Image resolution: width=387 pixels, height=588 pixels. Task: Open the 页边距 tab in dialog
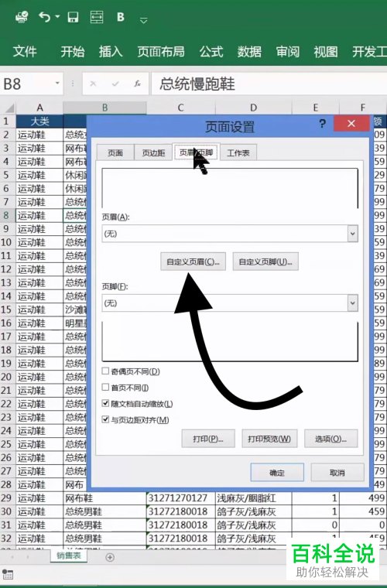[x=153, y=152]
